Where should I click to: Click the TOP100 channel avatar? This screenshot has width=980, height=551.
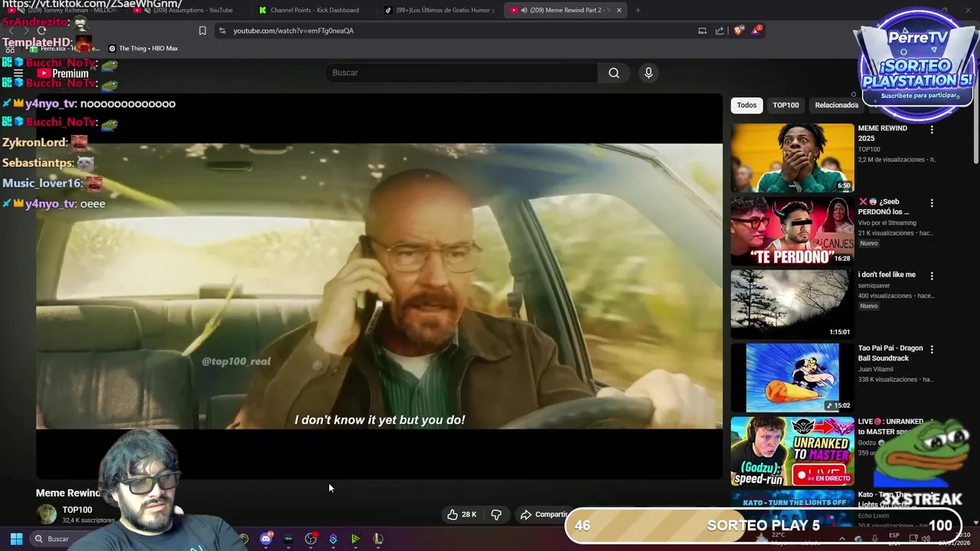click(47, 514)
